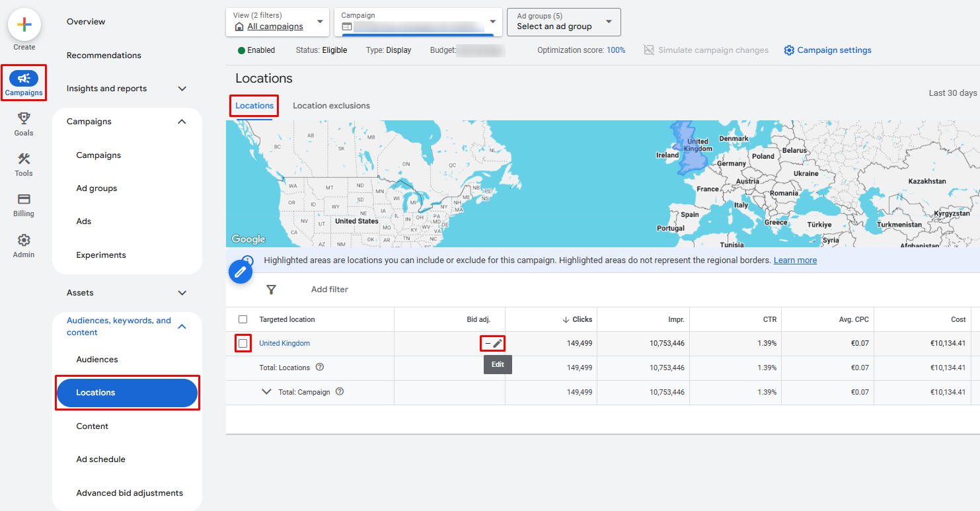Click United Kingdom cost value €10,134.41
980x511 pixels.
(948, 344)
